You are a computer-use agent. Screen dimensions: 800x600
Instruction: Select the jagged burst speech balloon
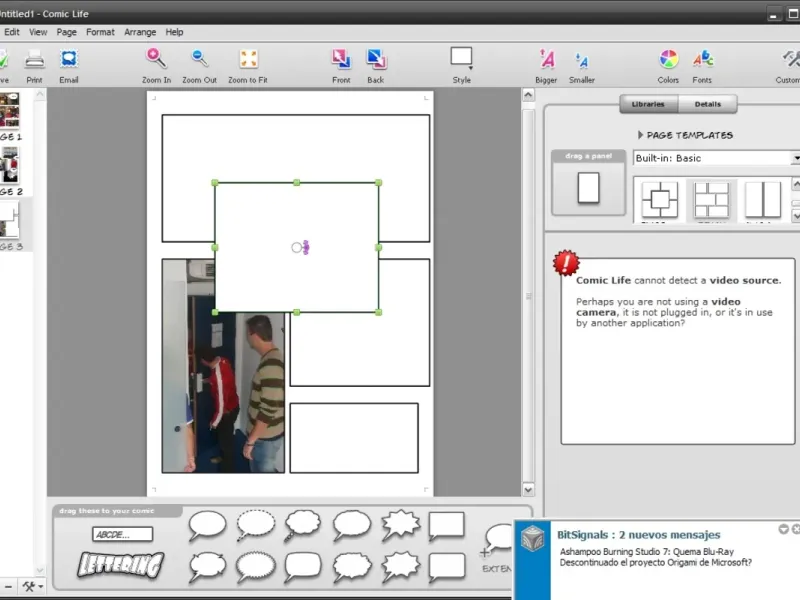pos(400,525)
